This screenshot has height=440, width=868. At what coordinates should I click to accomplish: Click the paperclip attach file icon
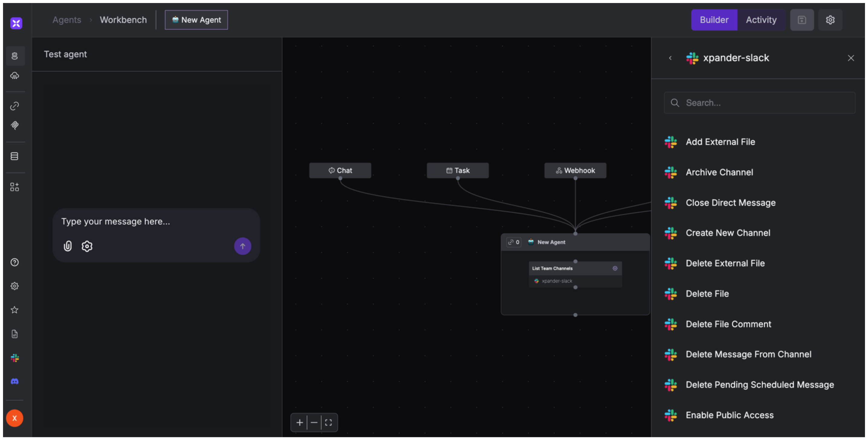coord(68,246)
